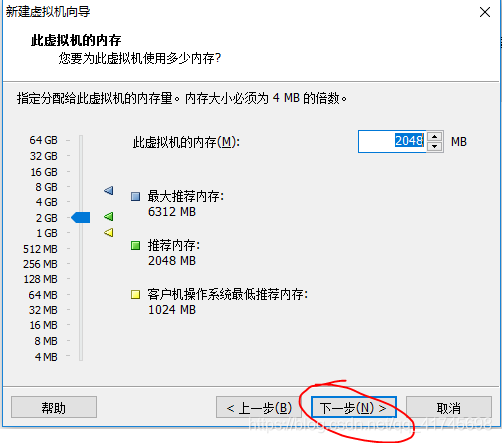
Task: Select the 2 GB mark on the memory scale
Action: (46, 218)
